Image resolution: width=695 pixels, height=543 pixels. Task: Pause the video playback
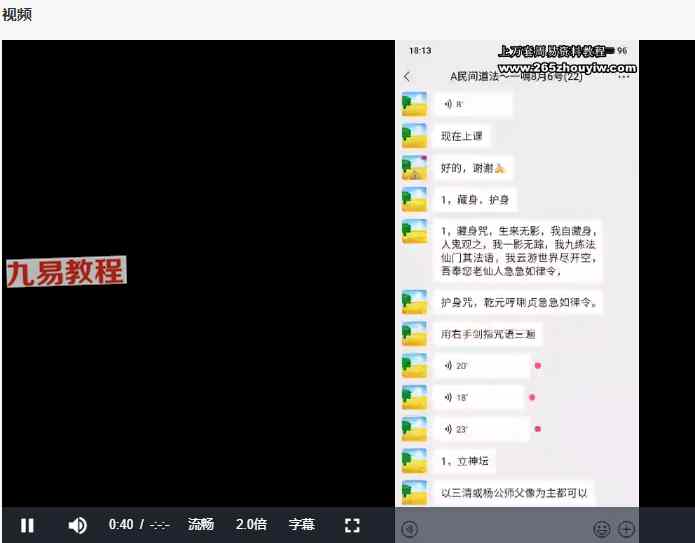pyautogui.click(x=28, y=525)
